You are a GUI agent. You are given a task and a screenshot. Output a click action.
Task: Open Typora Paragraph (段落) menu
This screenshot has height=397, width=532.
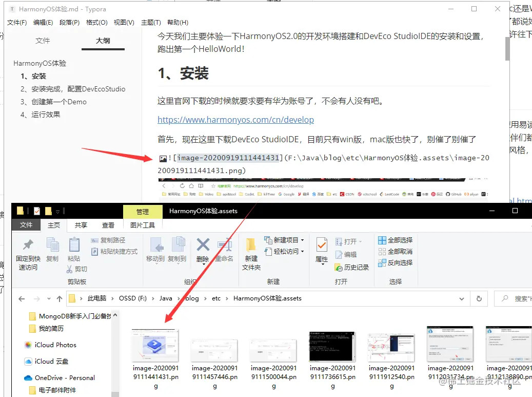point(70,23)
